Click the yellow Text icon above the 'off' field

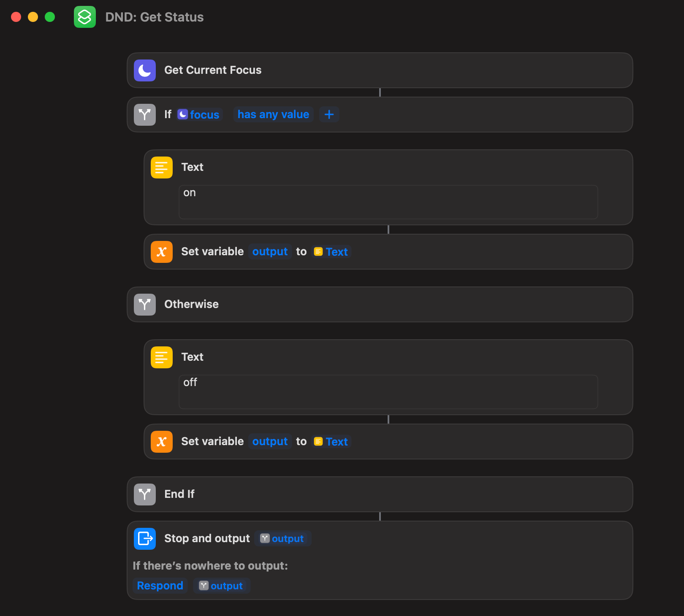162,357
